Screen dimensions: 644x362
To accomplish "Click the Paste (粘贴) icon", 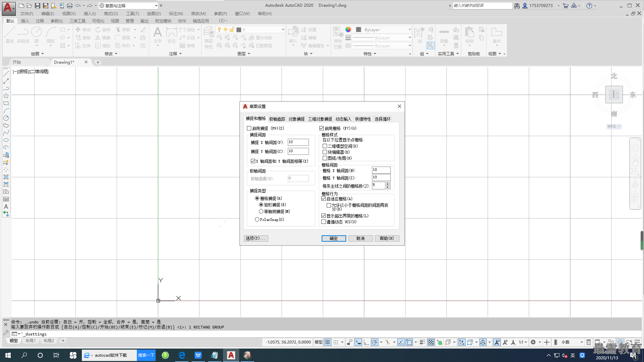I will 469,35.
